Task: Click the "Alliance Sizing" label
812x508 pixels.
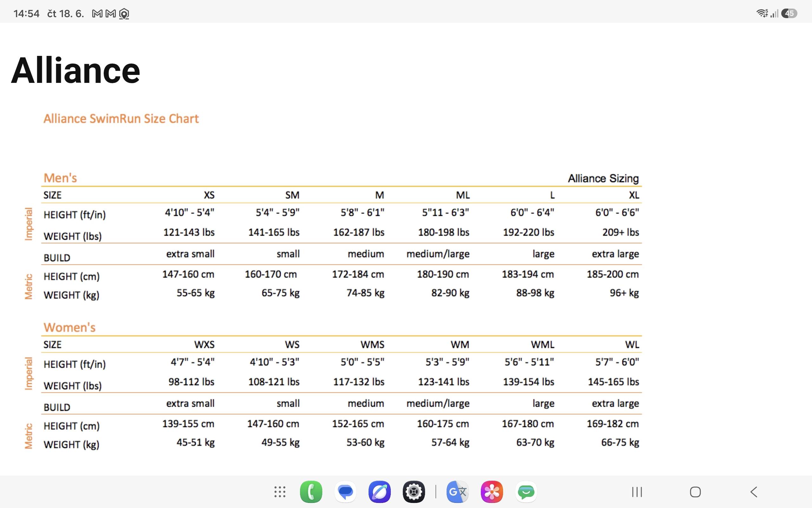Action: (x=603, y=178)
